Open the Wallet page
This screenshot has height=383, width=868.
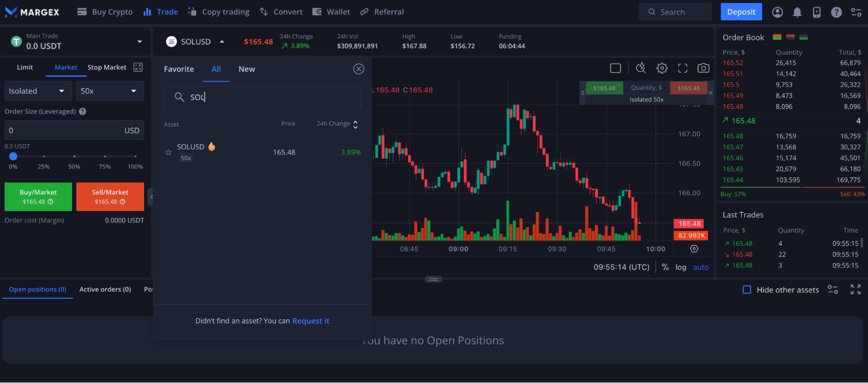331,12
